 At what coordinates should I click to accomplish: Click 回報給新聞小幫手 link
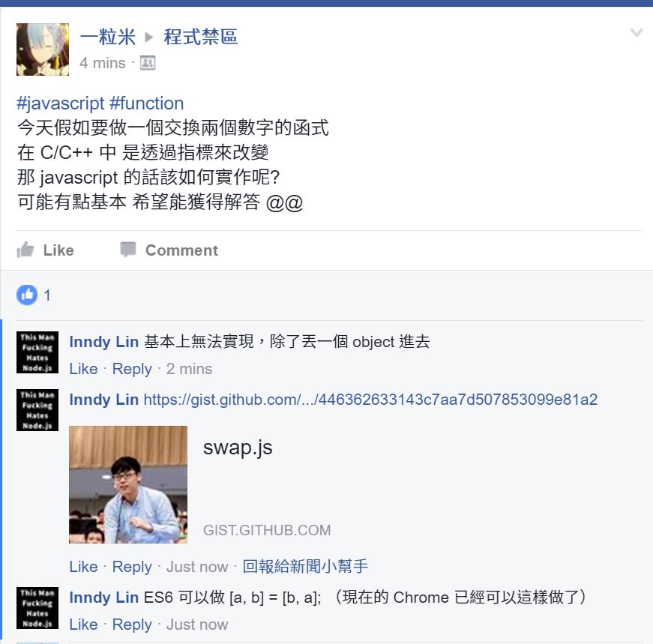305,567
